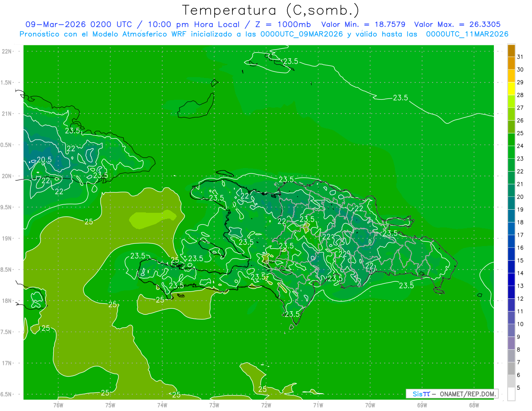
Task: Click the '21' label on the color scale
Action: (x=520, y=184)
